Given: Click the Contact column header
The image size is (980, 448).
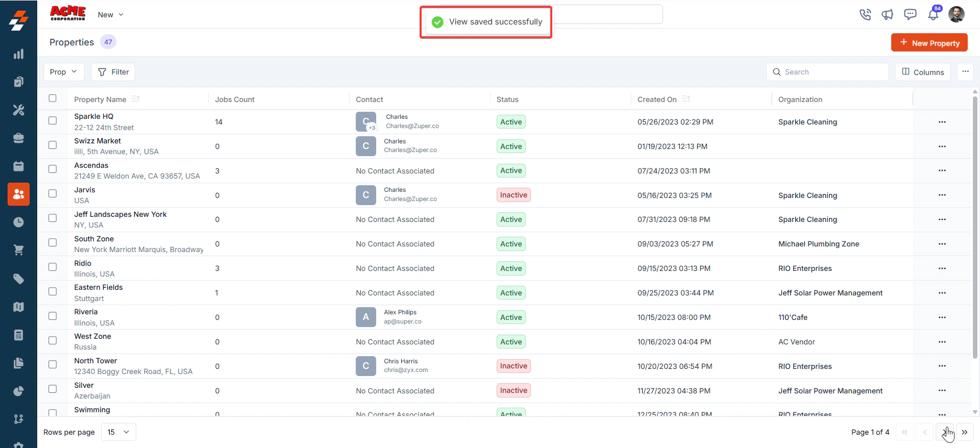Looking at the screenshot, I should coord(370,99).
